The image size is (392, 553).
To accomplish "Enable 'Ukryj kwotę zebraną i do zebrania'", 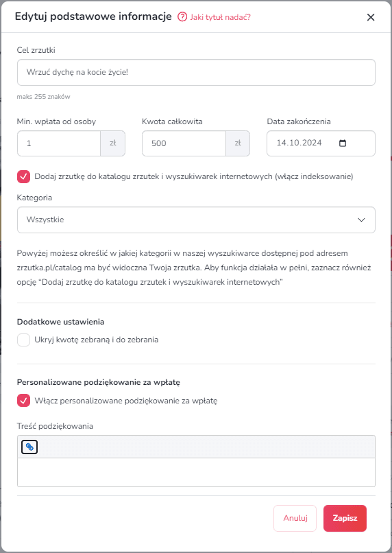I will pyautogui.click(x=23, y=340).
